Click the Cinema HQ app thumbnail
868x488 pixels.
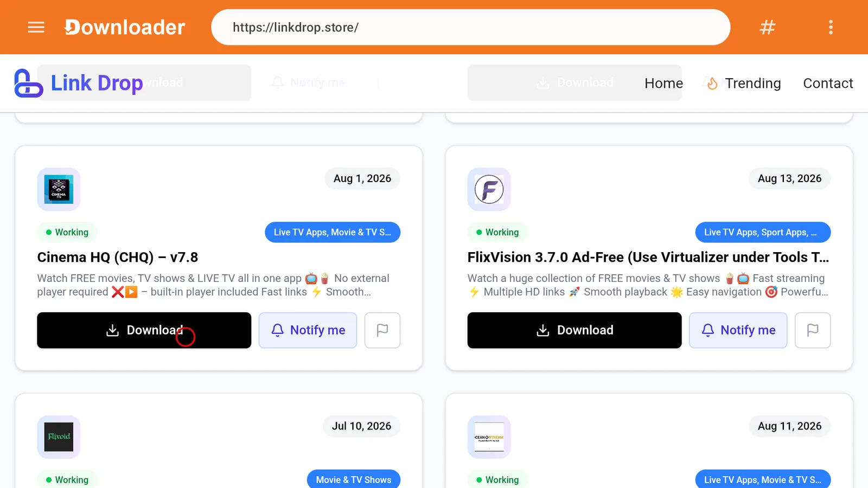(x=59, y=189)
